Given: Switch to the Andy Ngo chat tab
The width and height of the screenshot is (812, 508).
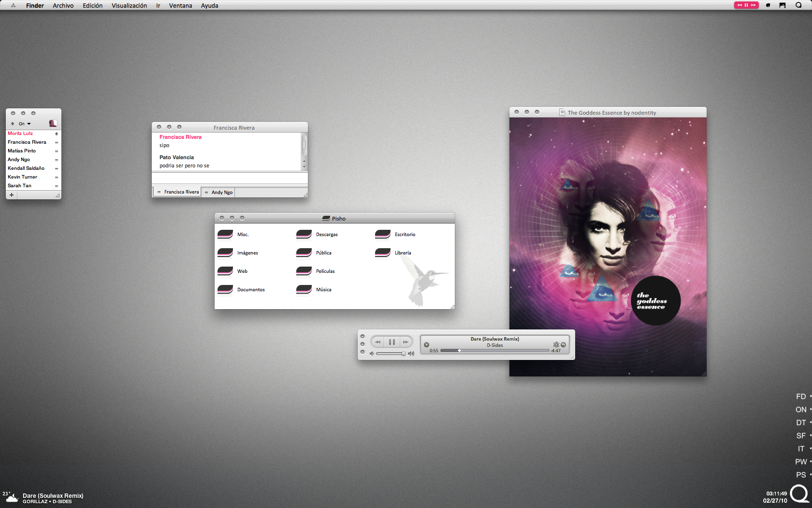Looking at the screenshot, I should pos(218,192).
